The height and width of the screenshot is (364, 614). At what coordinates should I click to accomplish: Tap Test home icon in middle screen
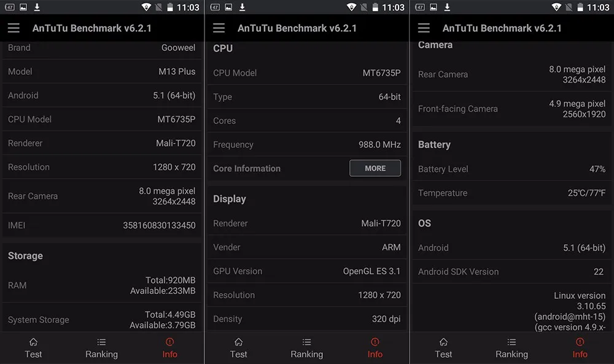point(238,342)
